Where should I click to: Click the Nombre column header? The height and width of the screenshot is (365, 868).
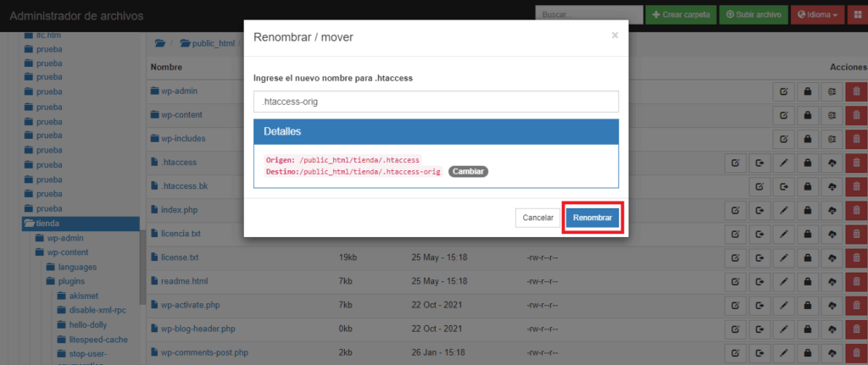point(167,68)
